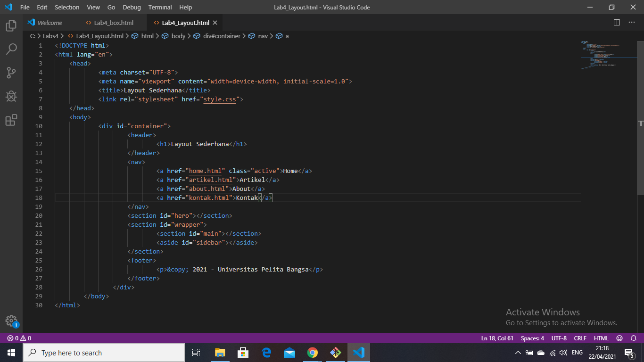
Task: Select div#container in the breadcrumb bar
Action: [x=222, y=36]
